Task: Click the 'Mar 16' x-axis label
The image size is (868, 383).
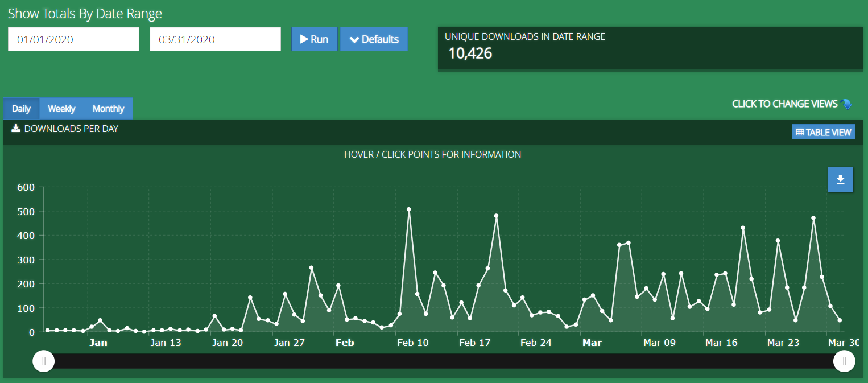Action: (721, 343)
